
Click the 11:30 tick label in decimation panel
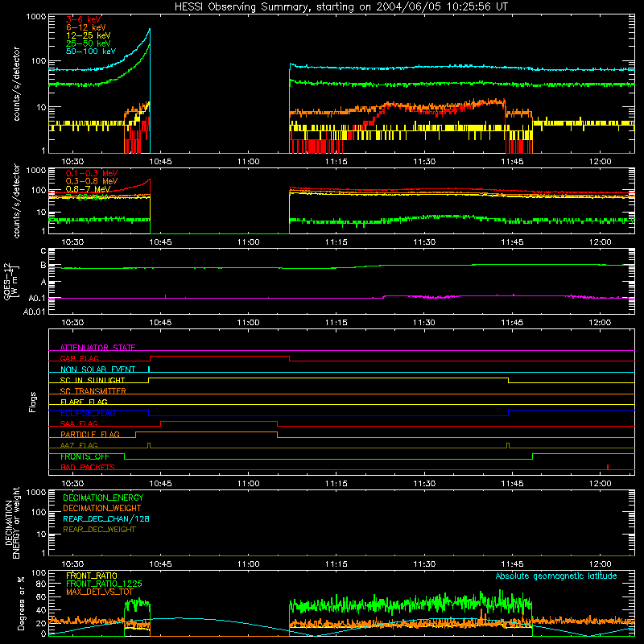click(424, 564)
